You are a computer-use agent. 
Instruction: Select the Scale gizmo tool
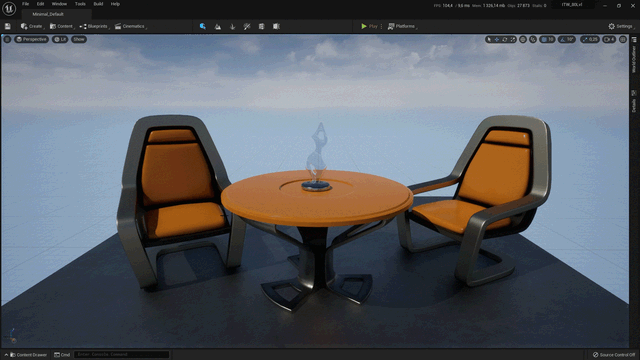[513, 39]
